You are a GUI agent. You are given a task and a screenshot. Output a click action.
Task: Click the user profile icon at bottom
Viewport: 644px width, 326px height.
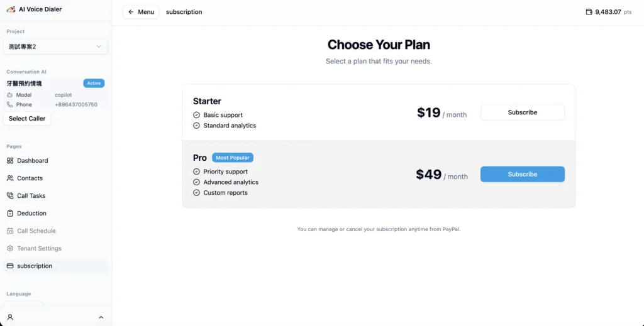[10, 317]
